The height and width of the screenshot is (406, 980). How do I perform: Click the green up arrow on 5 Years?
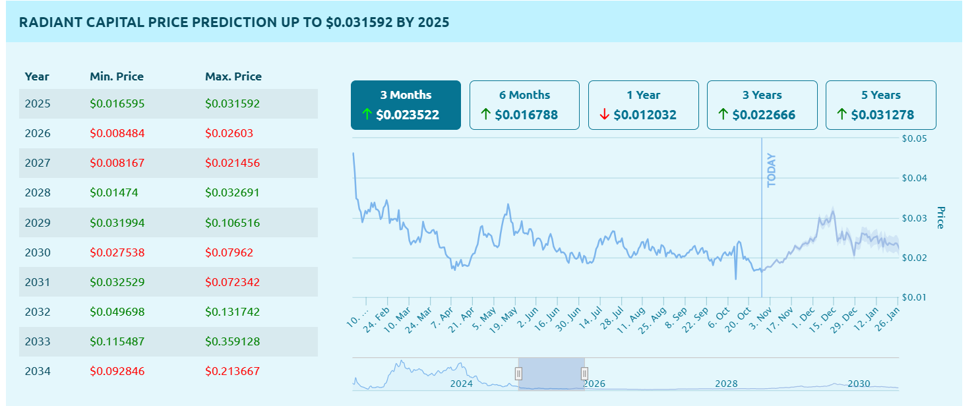tap(842, 115)
